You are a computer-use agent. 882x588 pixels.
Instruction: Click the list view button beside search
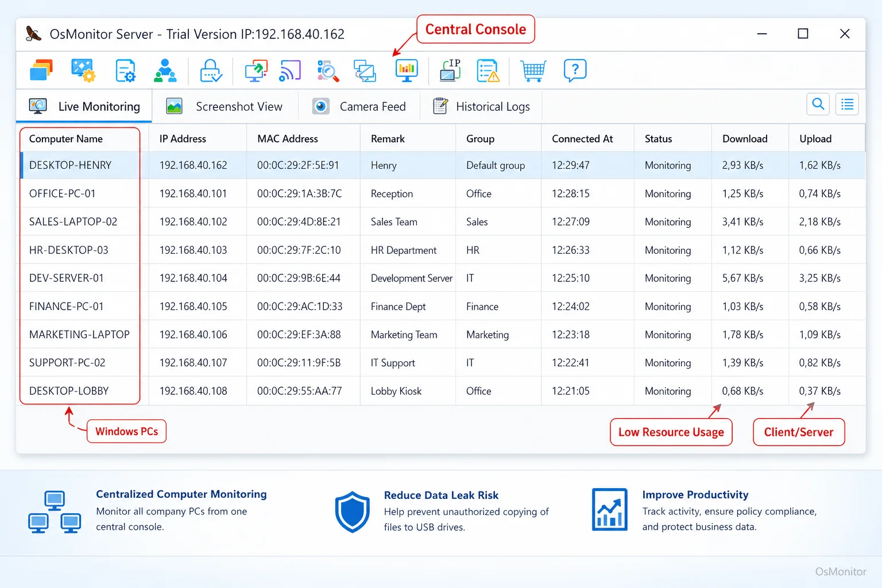point(847,104)
